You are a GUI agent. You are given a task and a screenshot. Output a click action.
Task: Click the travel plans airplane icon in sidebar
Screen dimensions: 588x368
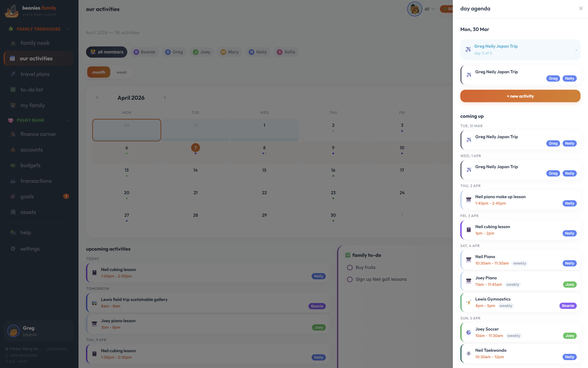click(13, 74)
